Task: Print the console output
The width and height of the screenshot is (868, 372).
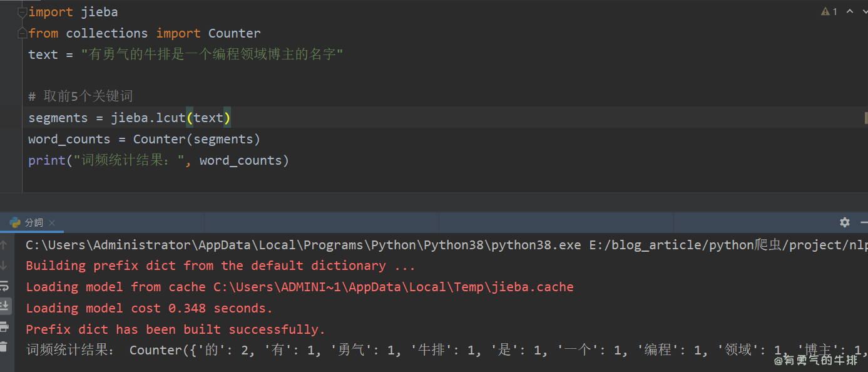Action: pos(4,326)
